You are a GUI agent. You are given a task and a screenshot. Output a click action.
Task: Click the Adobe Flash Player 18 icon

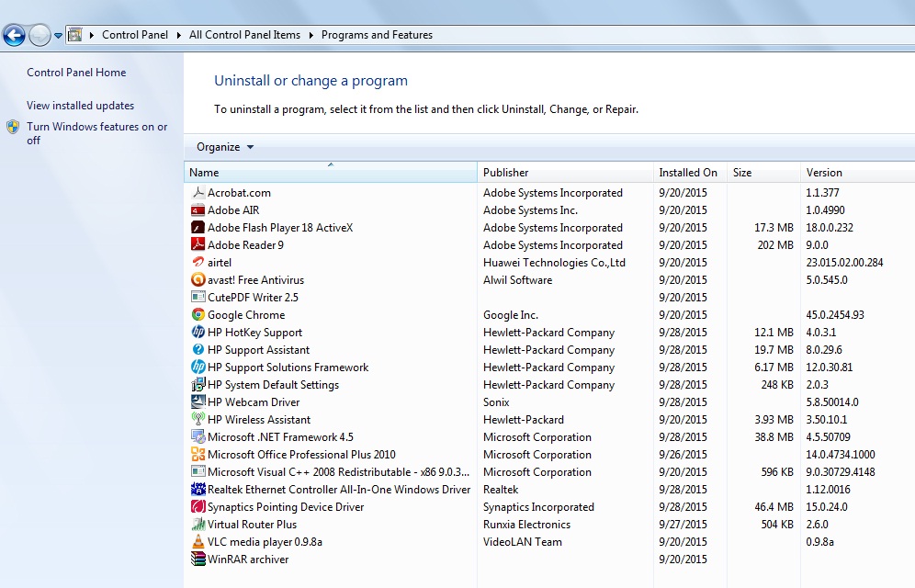click(198, 228)
